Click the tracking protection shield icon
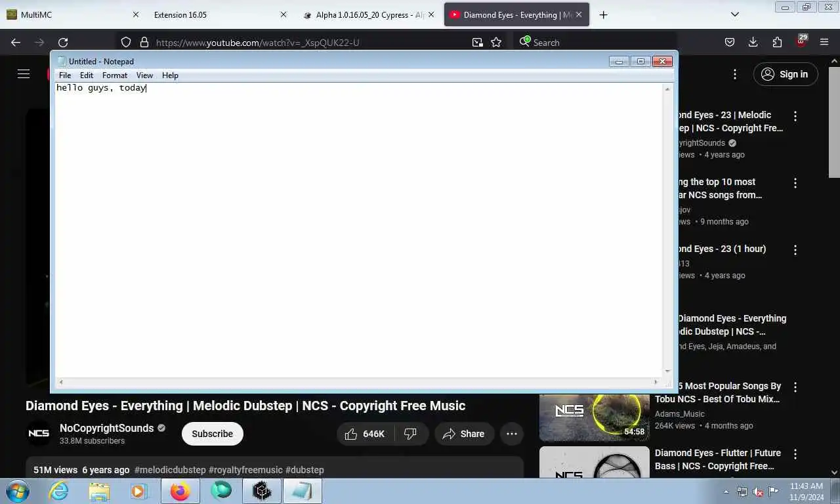 point(126,43)
